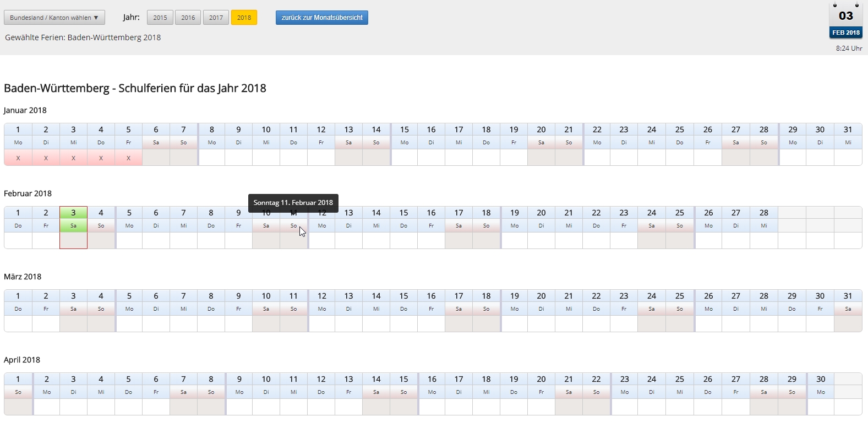Select day 24 in März 2018

pyautogui.click(x=652, y=296)
